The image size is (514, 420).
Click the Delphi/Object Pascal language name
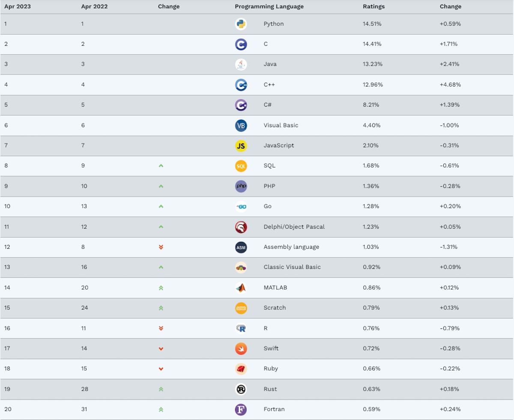coord(294,227)
